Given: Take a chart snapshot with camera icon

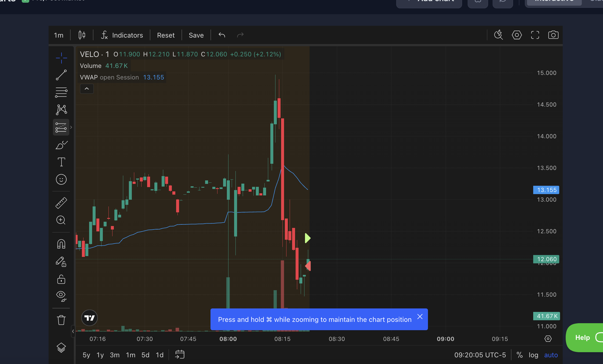Looking at the screenshot, I should tap(553, 35).
